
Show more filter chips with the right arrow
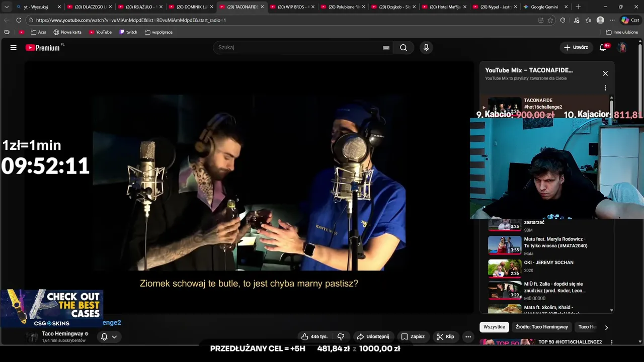point(606,327)
